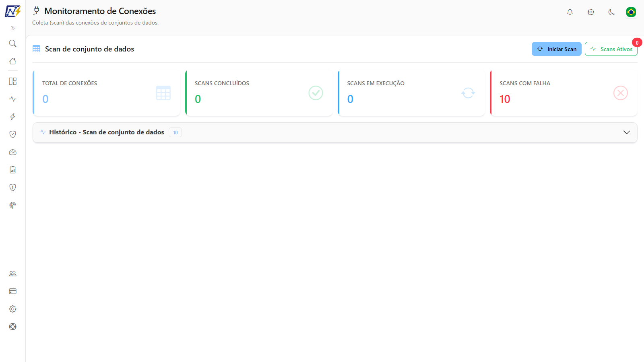Viewport: 644px width, 362px height.
Task: Open header settings gear icon
Action: click(591, 12)
